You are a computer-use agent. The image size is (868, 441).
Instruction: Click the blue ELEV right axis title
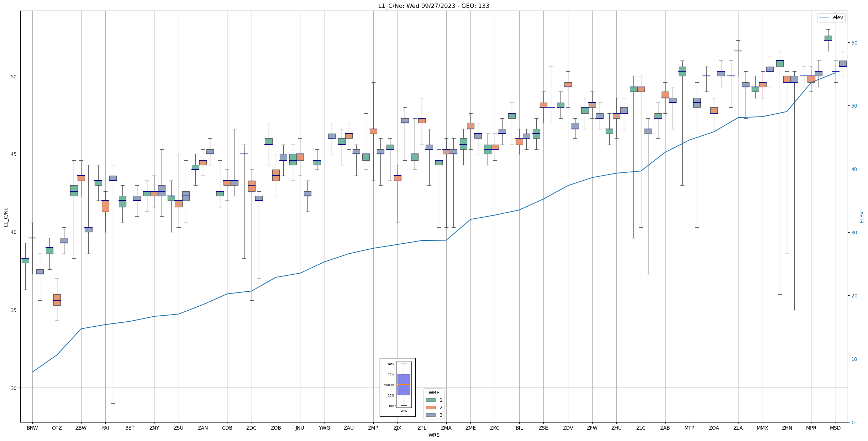[862, 217]
